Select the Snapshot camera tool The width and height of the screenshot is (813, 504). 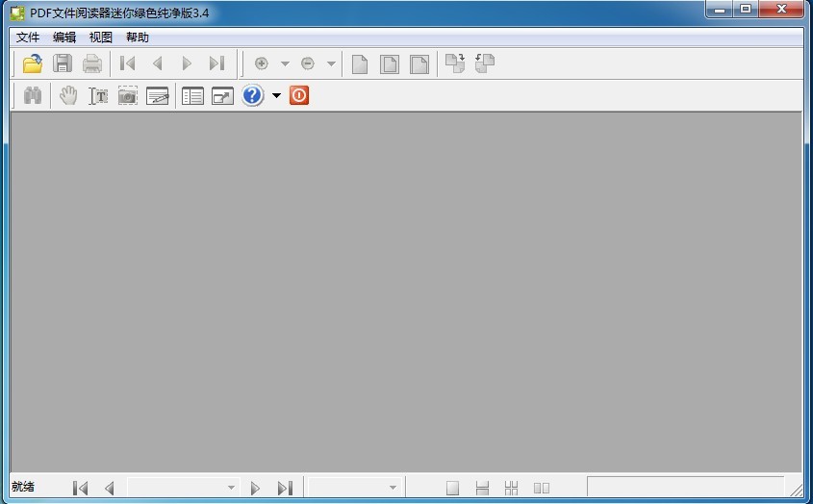[128, 96]
